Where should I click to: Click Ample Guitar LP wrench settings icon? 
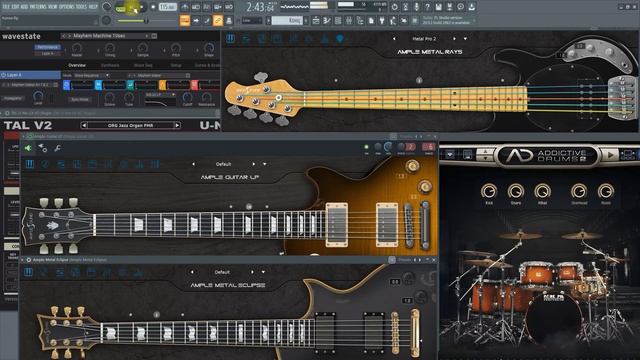57,149
